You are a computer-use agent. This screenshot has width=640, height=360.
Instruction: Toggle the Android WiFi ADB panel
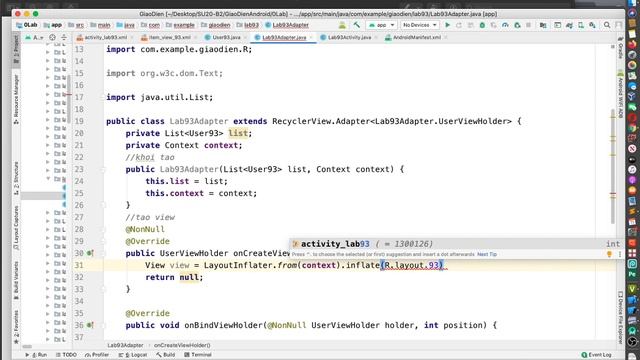(620, 95)
